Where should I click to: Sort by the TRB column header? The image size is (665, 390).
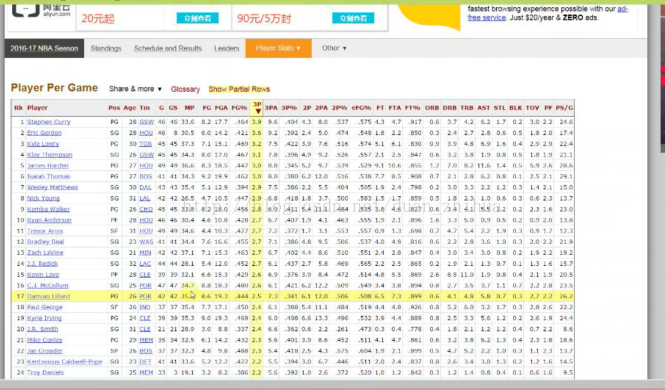tap(467, 108)
